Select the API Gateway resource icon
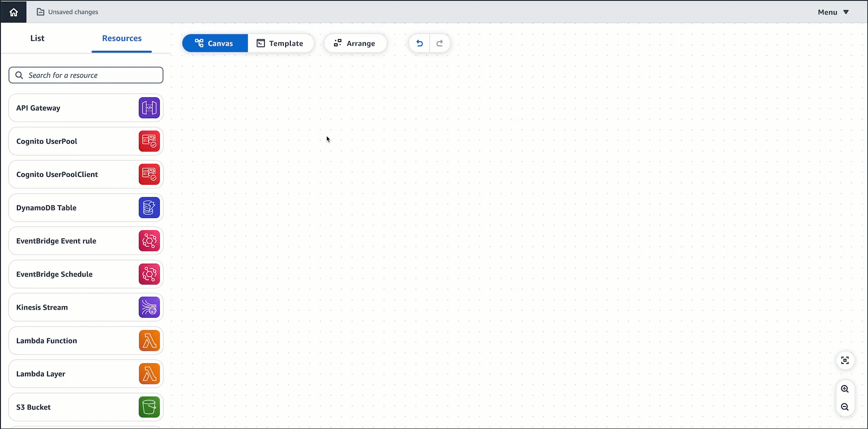This screenshot has height=429, width=868. [x=149, y=108]
